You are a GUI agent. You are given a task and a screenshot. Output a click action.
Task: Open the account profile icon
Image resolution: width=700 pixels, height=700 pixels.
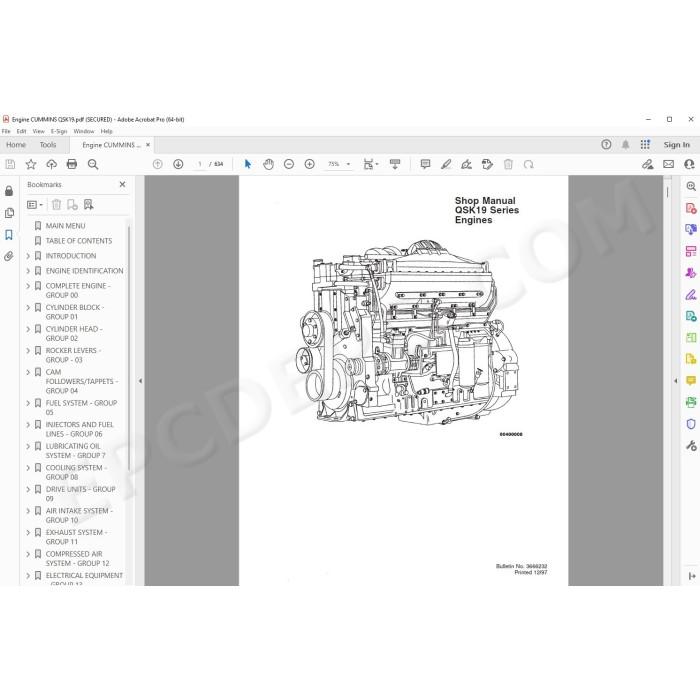coord(689,164)
